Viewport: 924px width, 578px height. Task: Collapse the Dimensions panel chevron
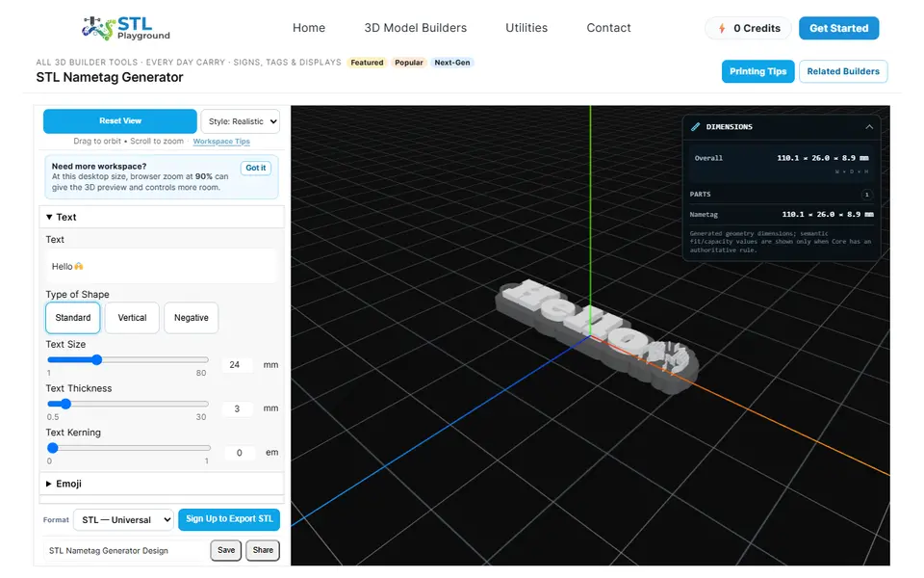[868, 127]
